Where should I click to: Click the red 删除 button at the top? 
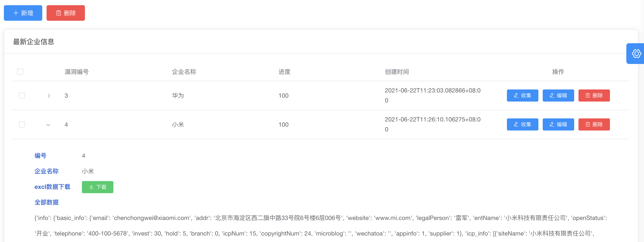(66, 13)
